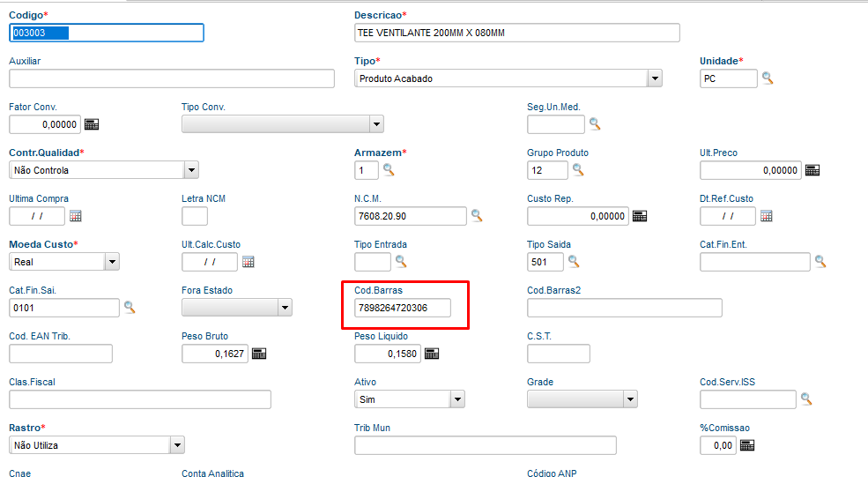
Task: Click the Clas.Fiscal input field
Action: [140, 399]
